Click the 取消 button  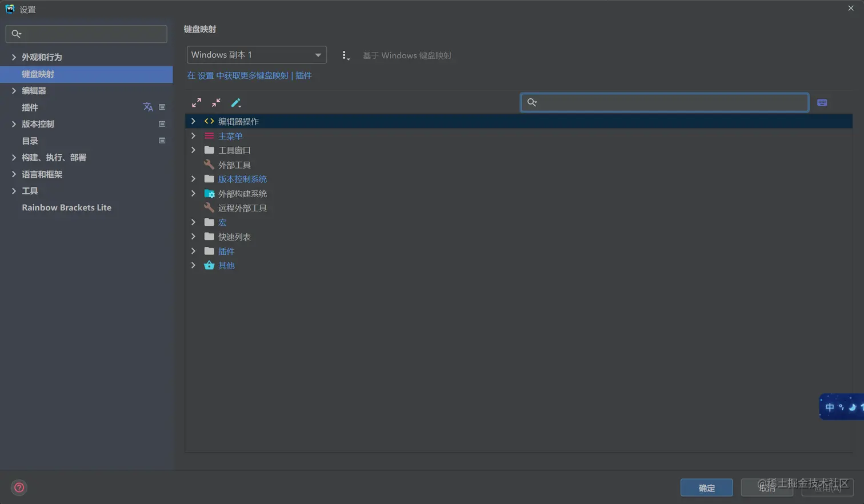pos(767,487)
